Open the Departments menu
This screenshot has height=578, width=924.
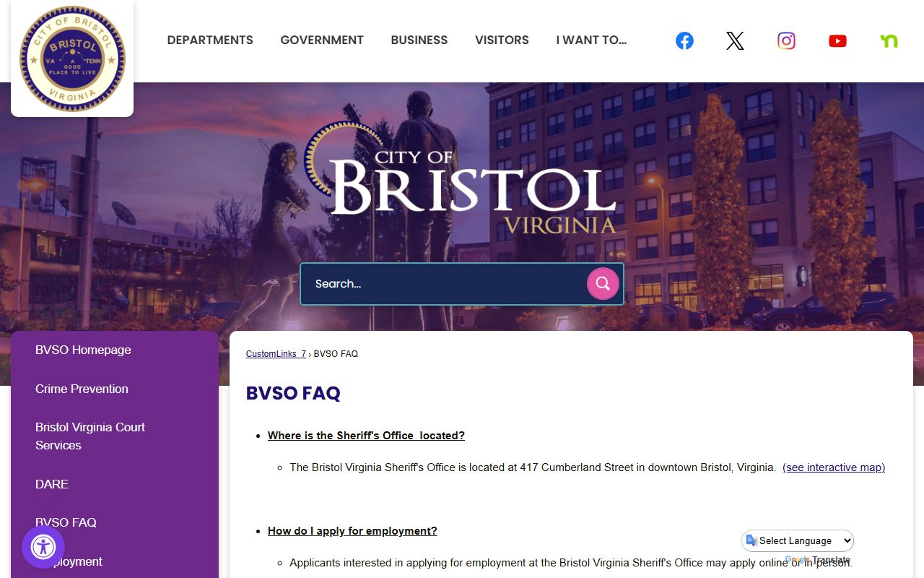(210, 40)
